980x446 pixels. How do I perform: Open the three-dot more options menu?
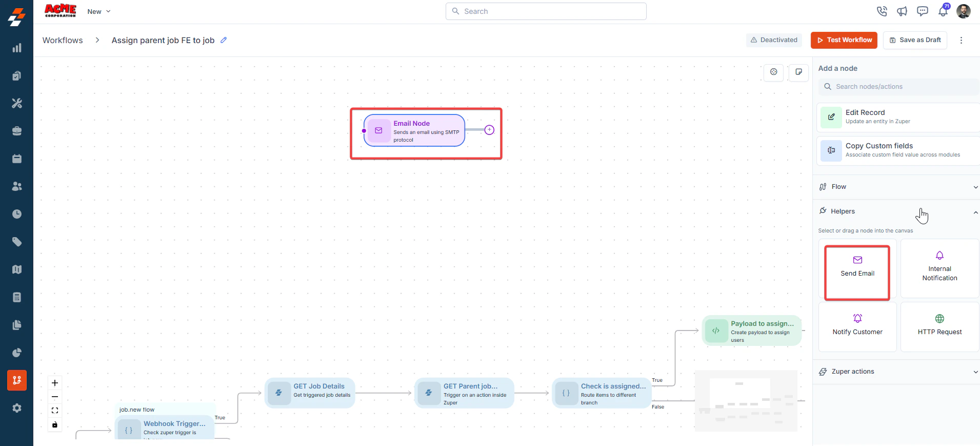(961, 40)
